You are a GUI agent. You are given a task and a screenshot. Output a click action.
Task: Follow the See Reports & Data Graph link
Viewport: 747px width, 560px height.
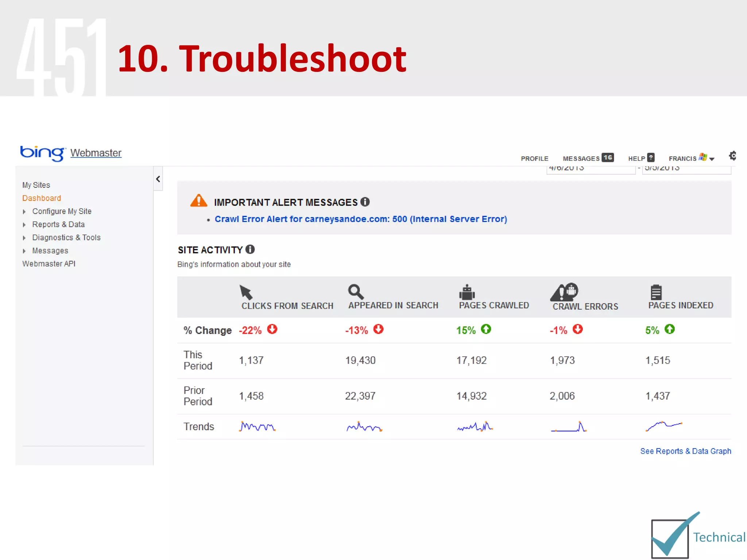coord(686,451)
